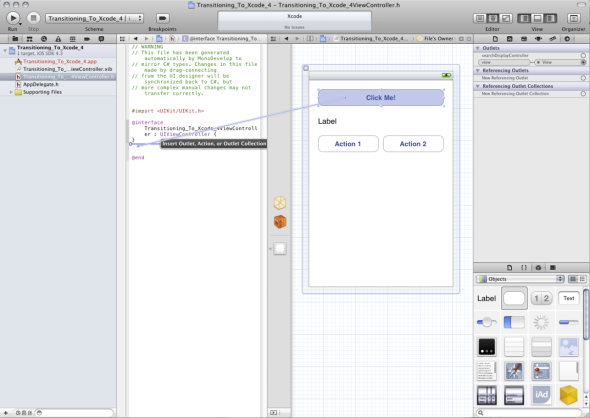Select the View object in the dock
The width and height of the screenshot is (590, 418).
click(280, 248)
